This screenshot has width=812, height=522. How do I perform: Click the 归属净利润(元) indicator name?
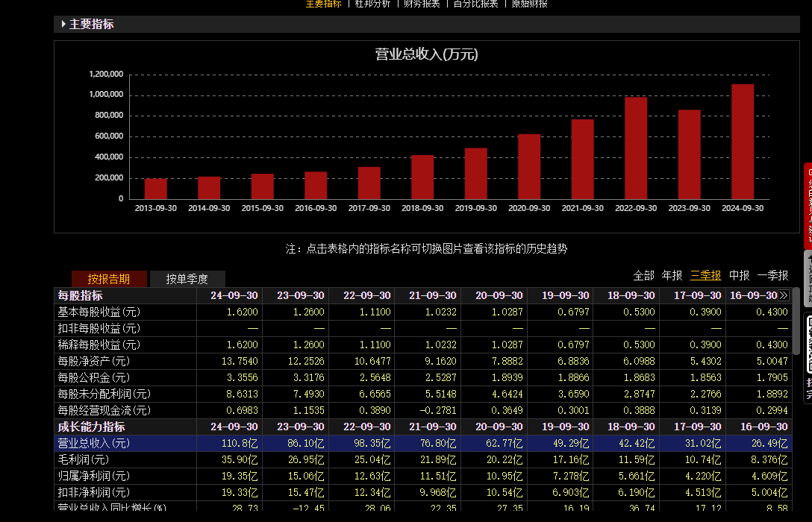coord(93,476)
